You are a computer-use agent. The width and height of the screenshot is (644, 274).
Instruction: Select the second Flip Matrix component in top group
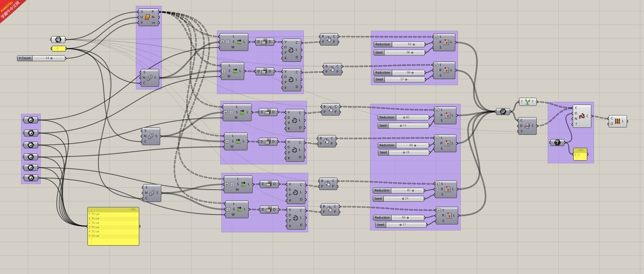(264, 71)
